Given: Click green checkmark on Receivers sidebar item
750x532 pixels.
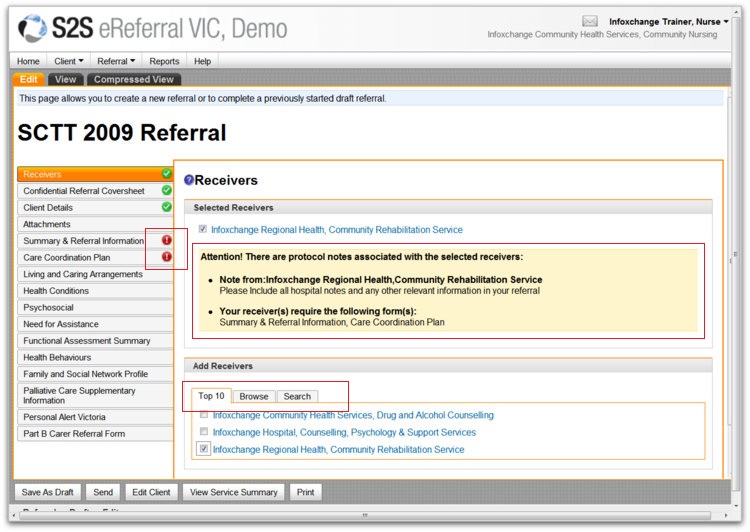Looking at the screenshot, I should click(166, 174).
